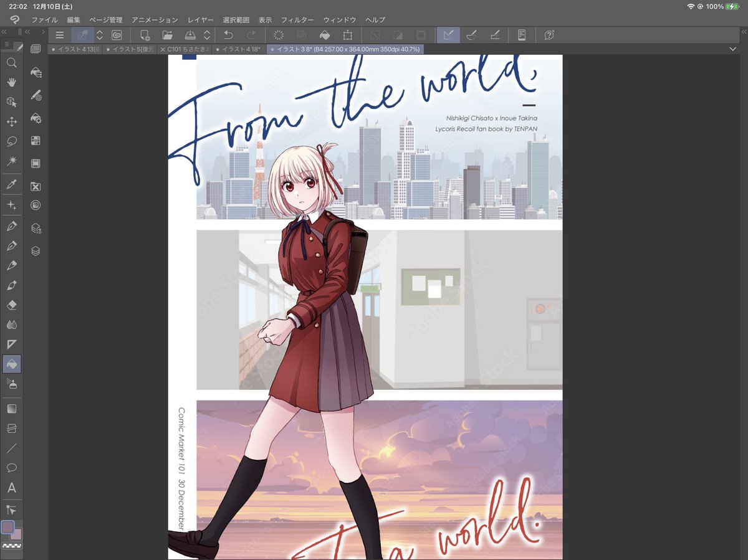Open the レイヤー menu
This screenshot has width=748, height=560.
[201, 20]
